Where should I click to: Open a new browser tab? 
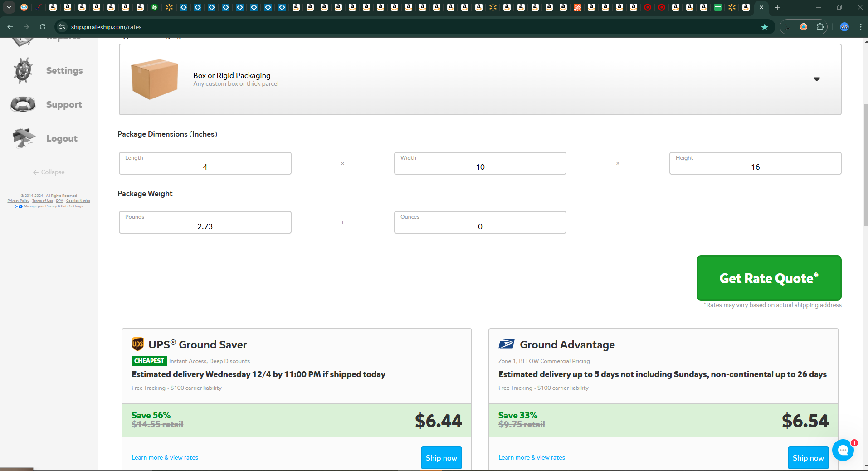tap(778, 7)
